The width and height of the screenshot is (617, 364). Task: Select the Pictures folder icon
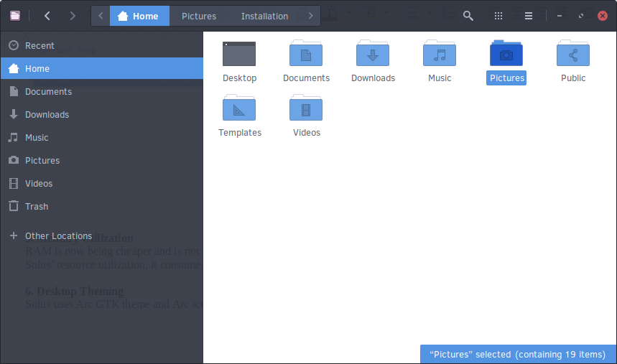[x=506, y=53]
